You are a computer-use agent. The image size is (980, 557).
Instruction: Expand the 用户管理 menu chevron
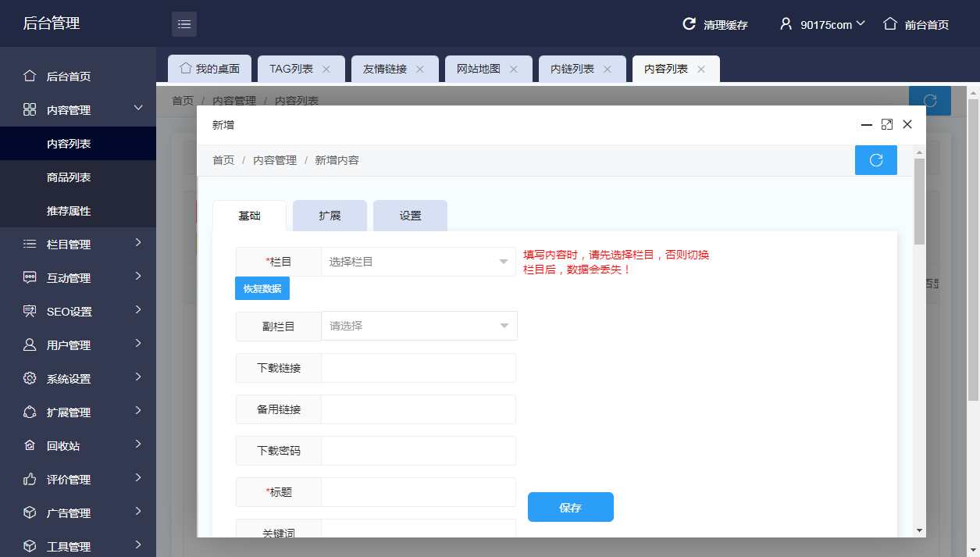click(139, 345)
